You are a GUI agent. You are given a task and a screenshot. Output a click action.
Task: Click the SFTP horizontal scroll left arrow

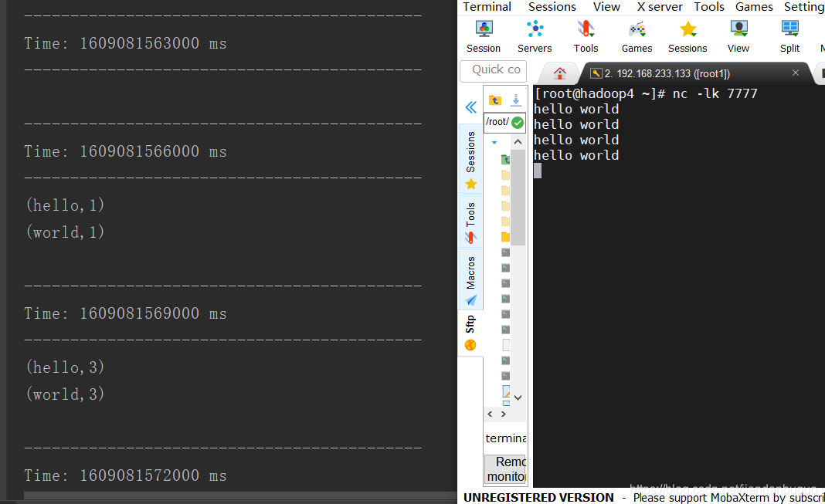[x=490, y=414]
